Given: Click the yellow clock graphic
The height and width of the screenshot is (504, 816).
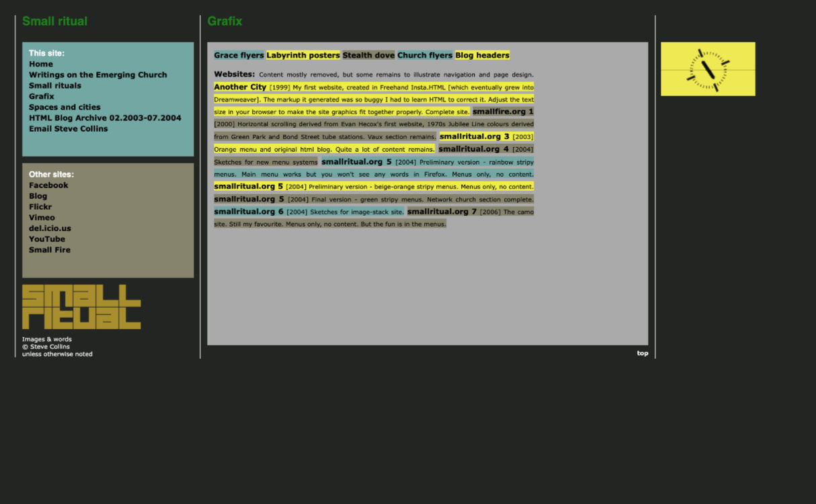Looking at the screenshot, I should (x=708, y=69).
